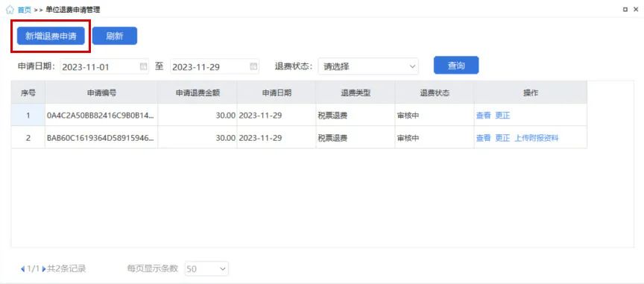Go to previous page arrow
This screenshot has width=644, height=284.
[x=22, y=269]
